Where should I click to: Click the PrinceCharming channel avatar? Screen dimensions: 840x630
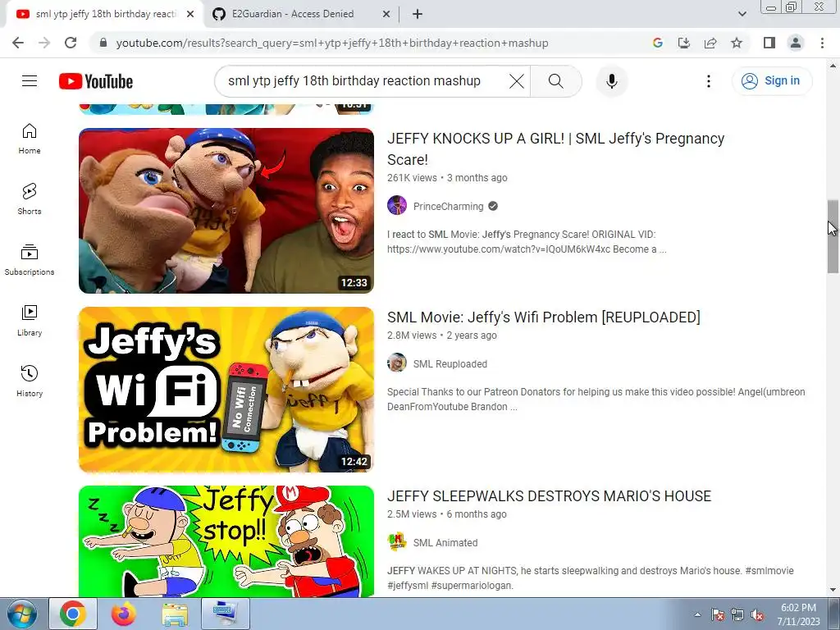click(397, 206)
